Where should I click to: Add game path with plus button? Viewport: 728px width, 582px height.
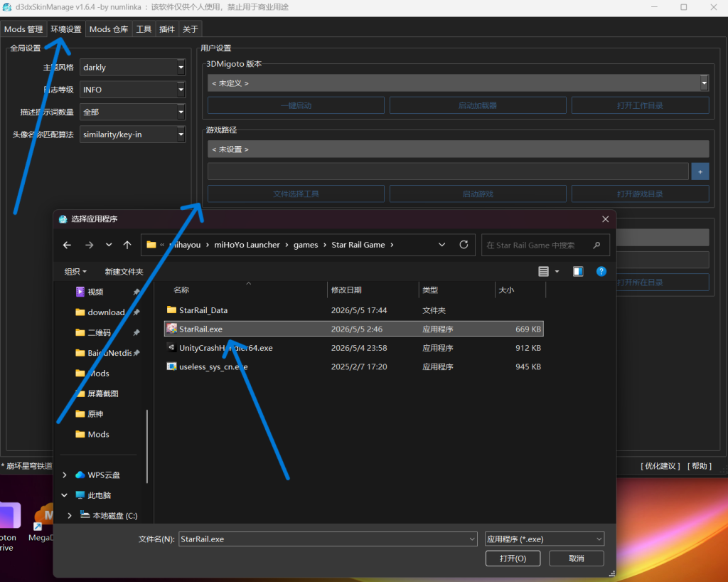click(x=700, y=171)
